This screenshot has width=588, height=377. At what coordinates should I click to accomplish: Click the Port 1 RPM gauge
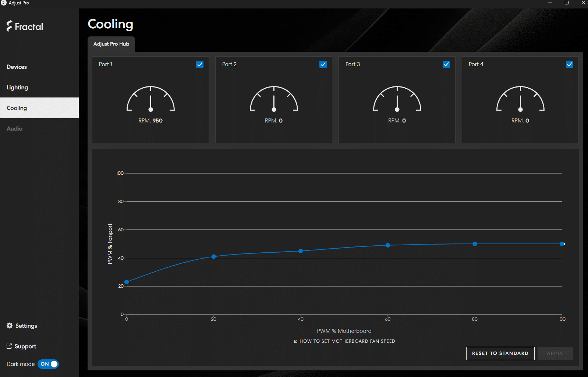[150, 99]
